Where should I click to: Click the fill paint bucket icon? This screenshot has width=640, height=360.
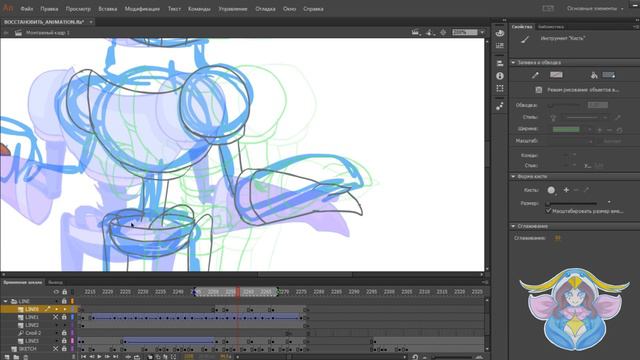tap(594, 75)
